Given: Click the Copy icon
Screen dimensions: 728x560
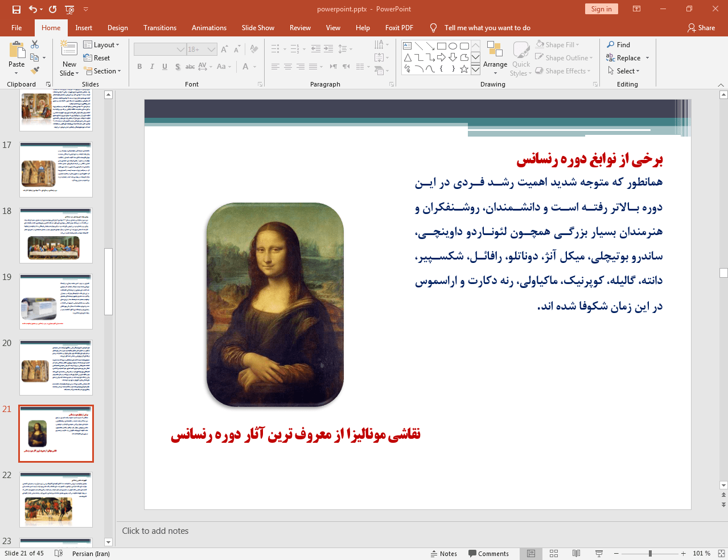Looking at the screenshot, I should [x=35, y=57].
